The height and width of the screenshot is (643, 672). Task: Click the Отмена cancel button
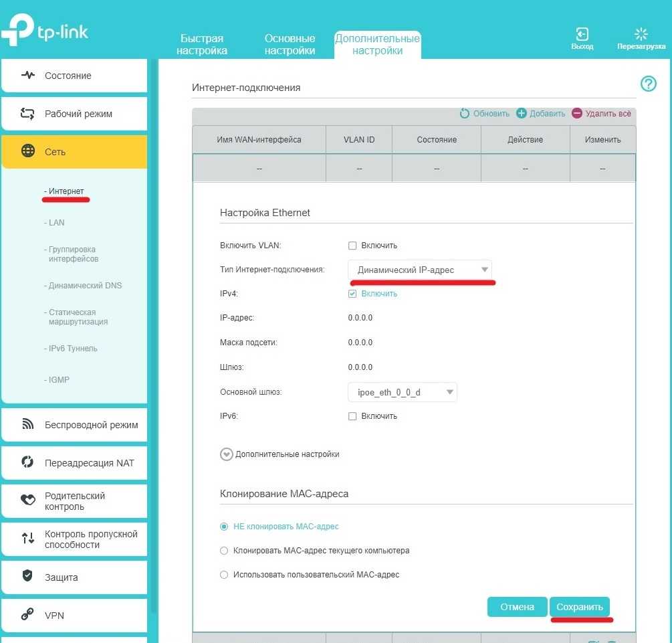(x=517, y=607)
